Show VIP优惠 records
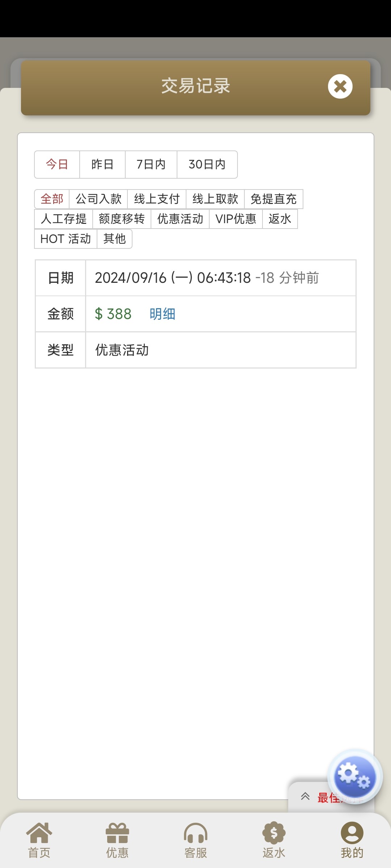Screen dimensions: 391x868 pyautogui.click(x=236, y=219)
